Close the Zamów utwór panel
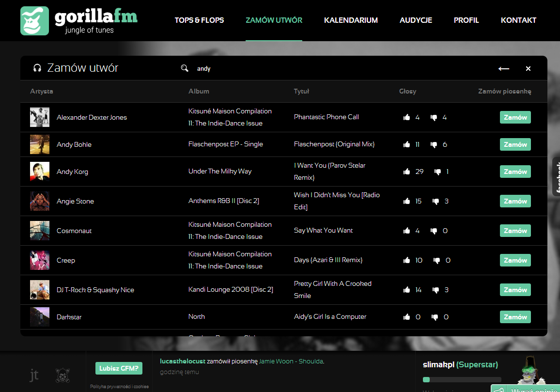 click(528, 69)
